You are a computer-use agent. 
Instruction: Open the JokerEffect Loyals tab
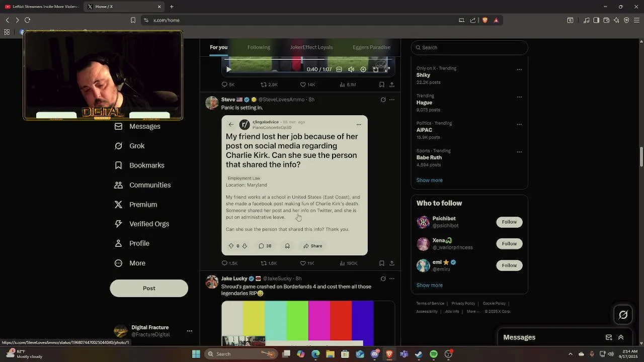[x=311, y=47]
